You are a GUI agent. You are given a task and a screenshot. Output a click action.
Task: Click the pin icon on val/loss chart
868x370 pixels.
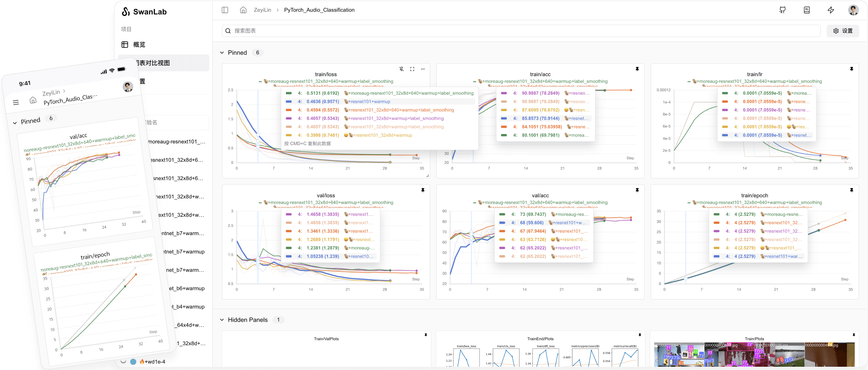tap(423, 190)
